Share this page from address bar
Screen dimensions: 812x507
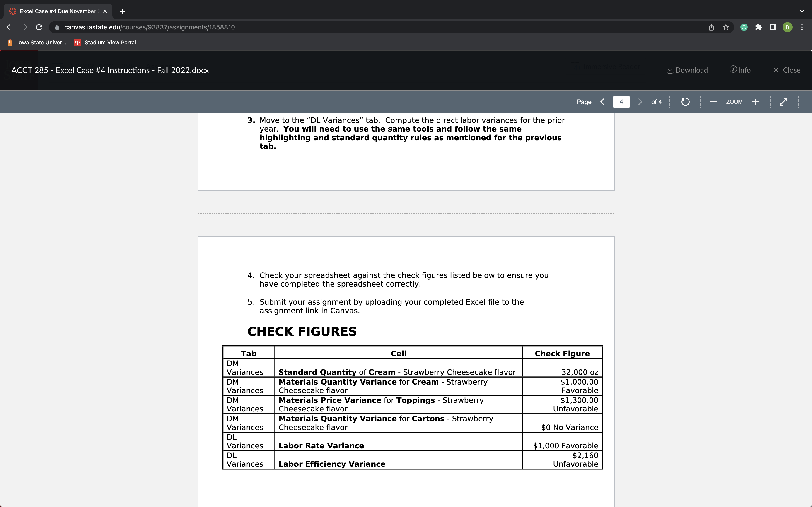point(711,27)
